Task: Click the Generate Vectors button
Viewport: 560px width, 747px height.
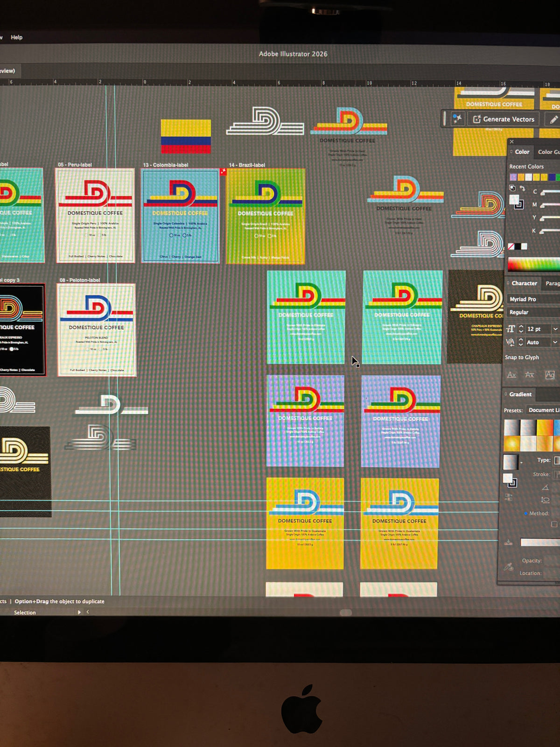Action: click(503, 120)
